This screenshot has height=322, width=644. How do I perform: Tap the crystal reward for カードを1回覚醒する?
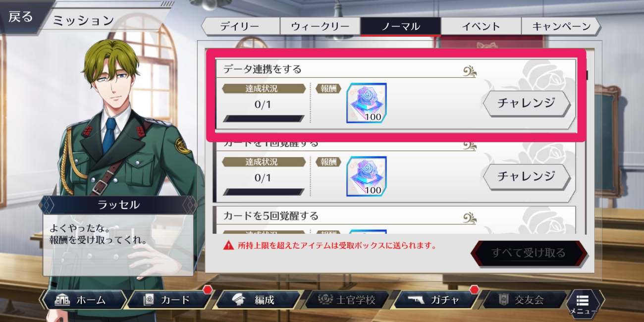tap(366, 176)
